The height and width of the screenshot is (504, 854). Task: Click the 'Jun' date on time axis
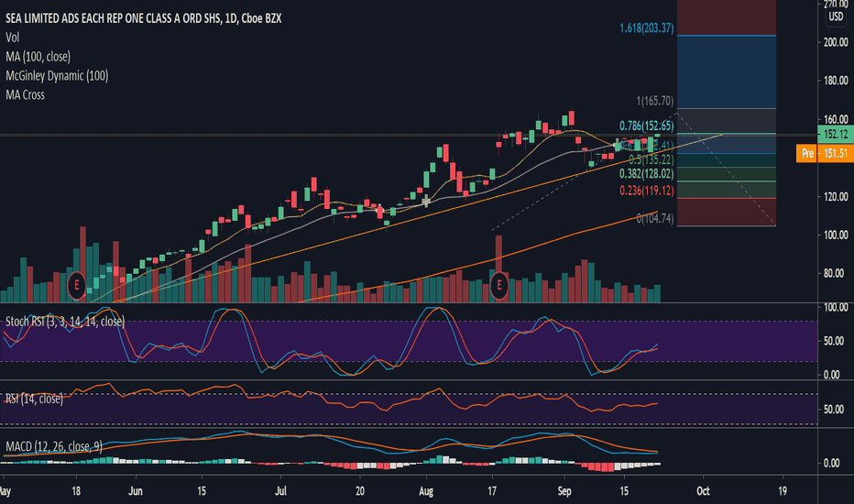pyautogui.click(x=135, y=491)
